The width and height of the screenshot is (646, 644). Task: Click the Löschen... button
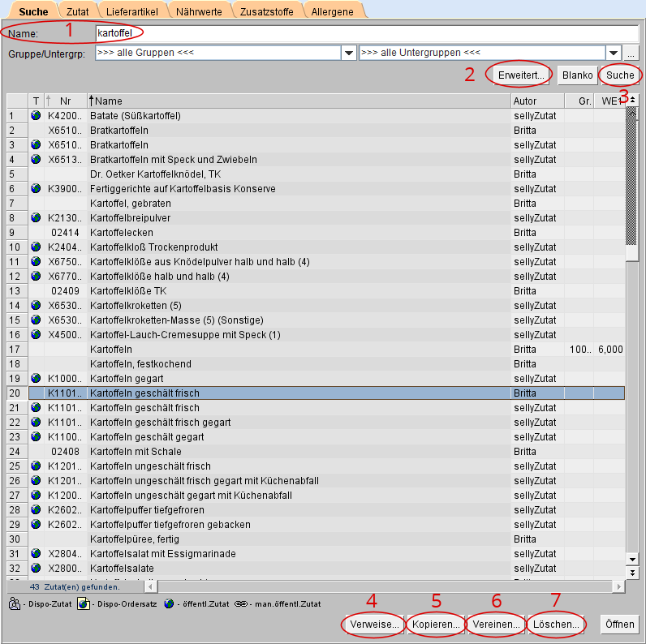556,625
